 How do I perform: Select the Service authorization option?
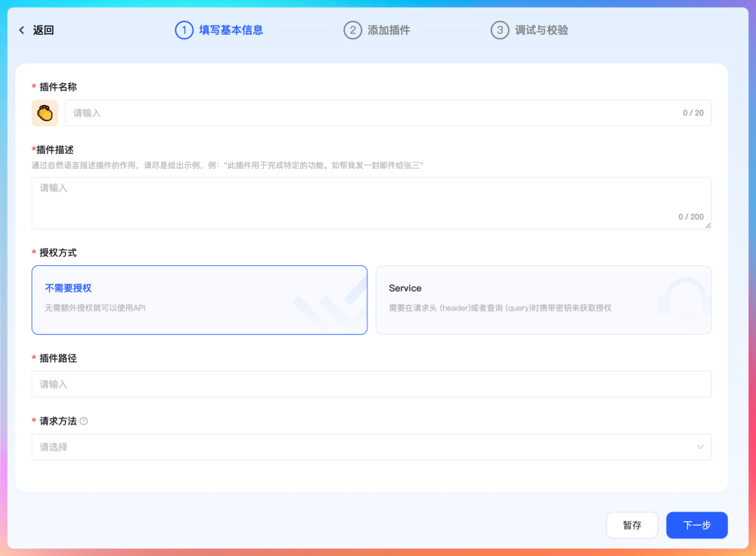pos(543,299)
